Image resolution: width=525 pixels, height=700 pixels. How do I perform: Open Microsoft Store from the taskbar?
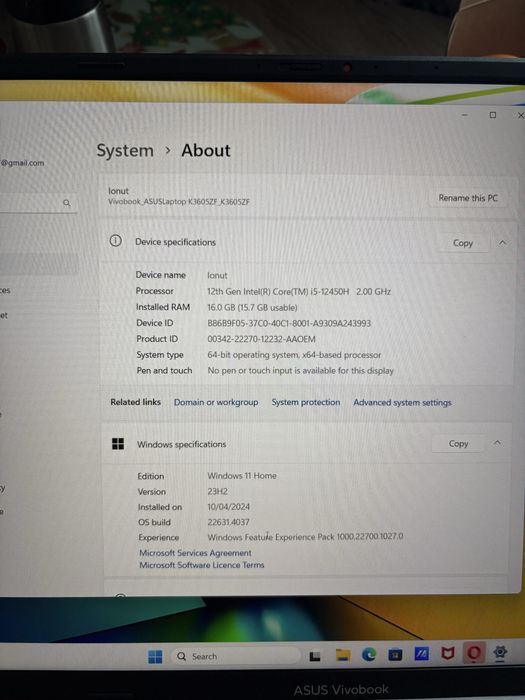(395, 655)
